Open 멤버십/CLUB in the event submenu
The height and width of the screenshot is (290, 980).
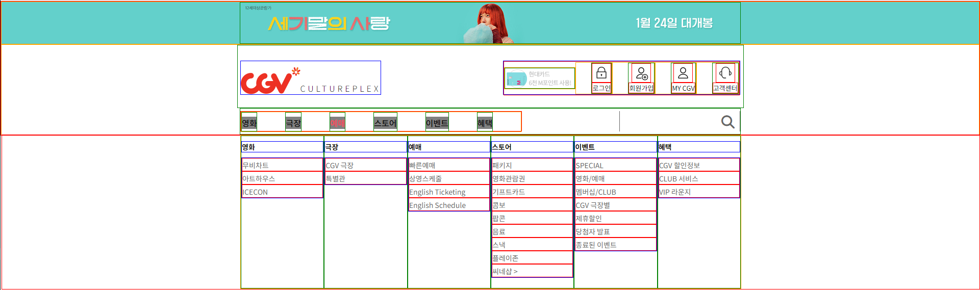(616, 192)
